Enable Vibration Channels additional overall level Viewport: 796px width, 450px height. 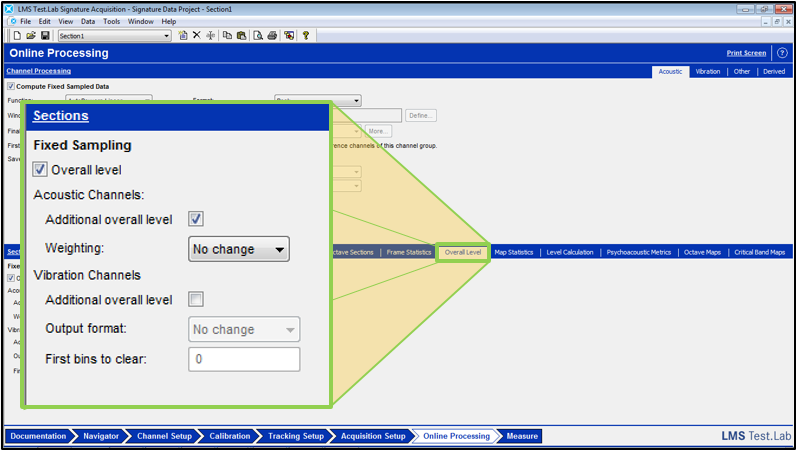tap(196, 299)
